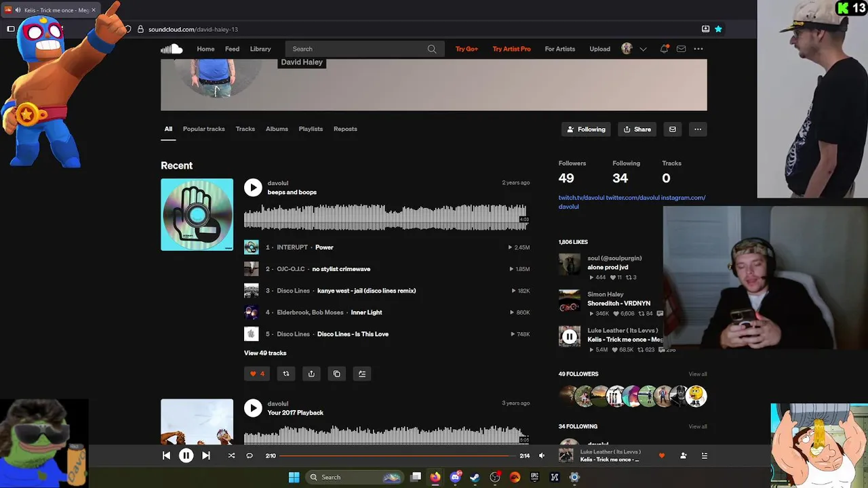Toggle shuffle in player bar
The image size is (868, 488).
tap(231, 455)
